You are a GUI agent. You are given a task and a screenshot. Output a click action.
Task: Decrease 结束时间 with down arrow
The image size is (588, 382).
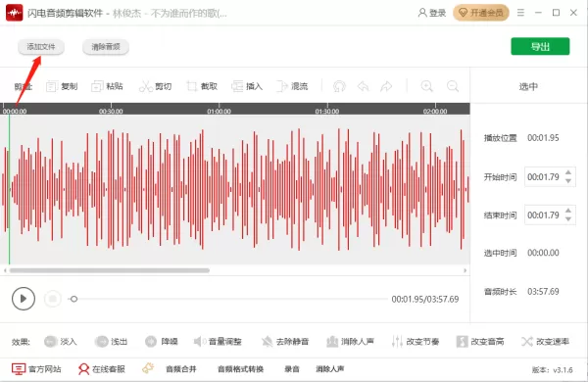(568, 219)
